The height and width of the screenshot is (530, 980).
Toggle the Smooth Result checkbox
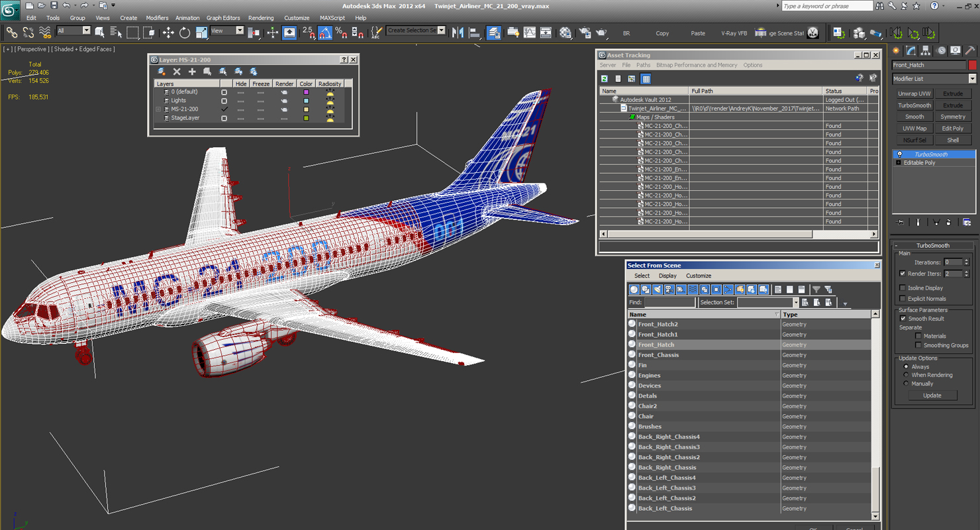(903, 319)
